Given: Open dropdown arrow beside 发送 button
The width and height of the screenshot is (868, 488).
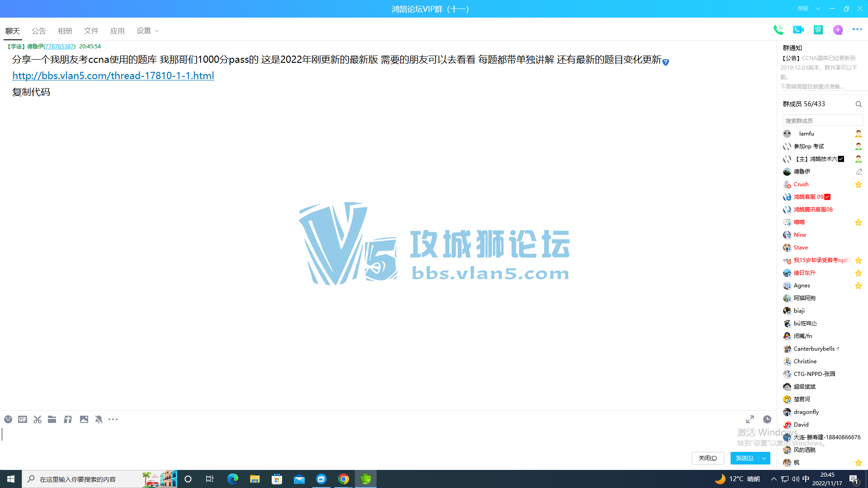Looking at the screenshot, I should tap(764, 458).
